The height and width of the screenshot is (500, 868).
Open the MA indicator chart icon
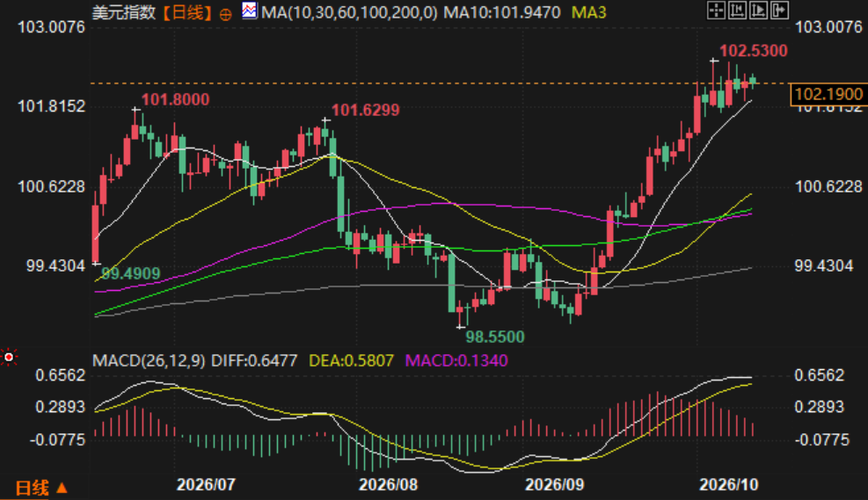(x=249, y=11)
